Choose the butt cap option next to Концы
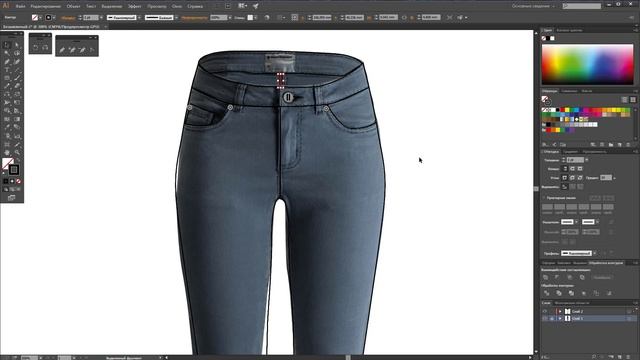 click(x=565, y=169)
